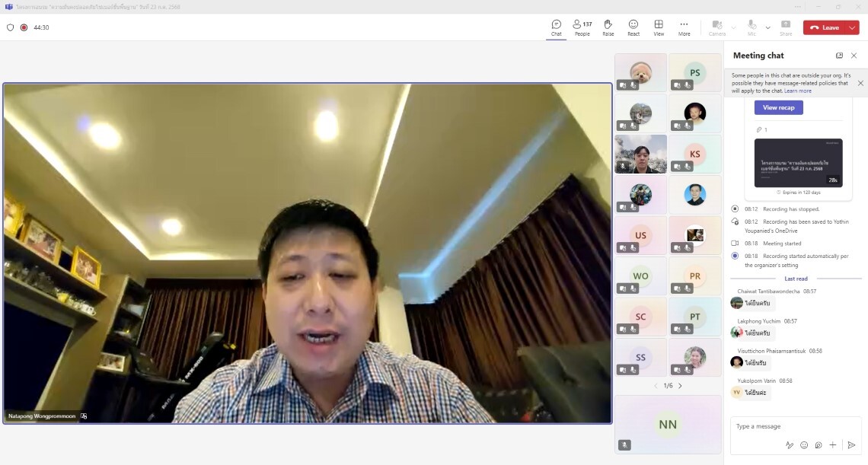Image resolution: width=868 pixels, height=465 pixels.
Task: Open the React emoji menu
Action: pyautogui.click(x=633, y=27)
